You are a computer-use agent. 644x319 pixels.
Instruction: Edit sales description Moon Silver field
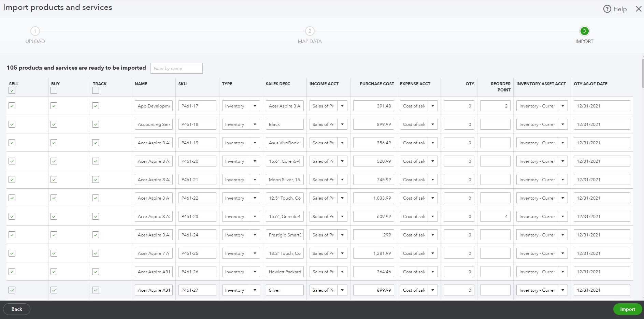pyautogui.click(x=285, y=179)
